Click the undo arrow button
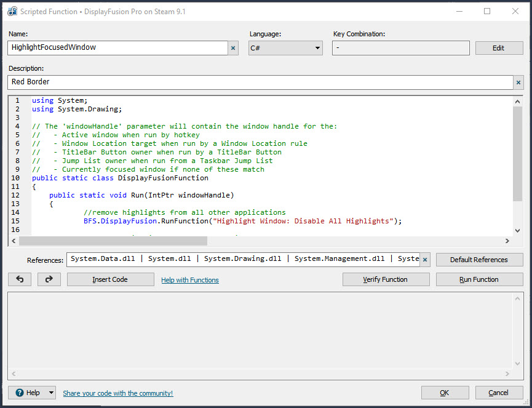Screen dimensions: 532x408 click(x=20, y=279)
